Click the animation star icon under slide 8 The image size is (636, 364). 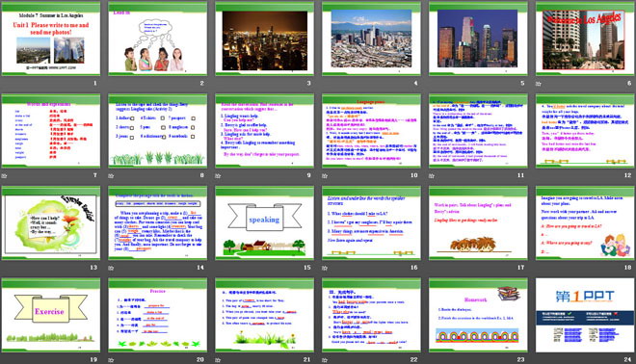point(111,176)
